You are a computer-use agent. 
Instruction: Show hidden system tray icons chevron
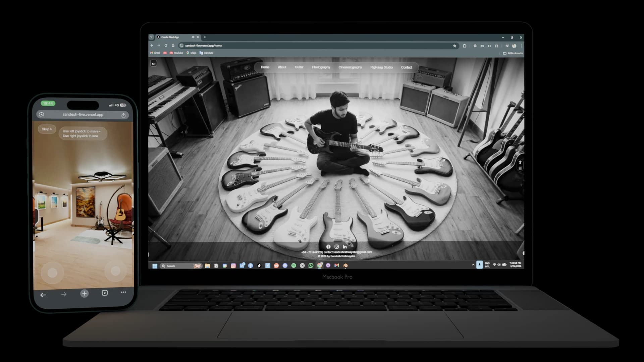pyautogui.click(x=473, y=265)
